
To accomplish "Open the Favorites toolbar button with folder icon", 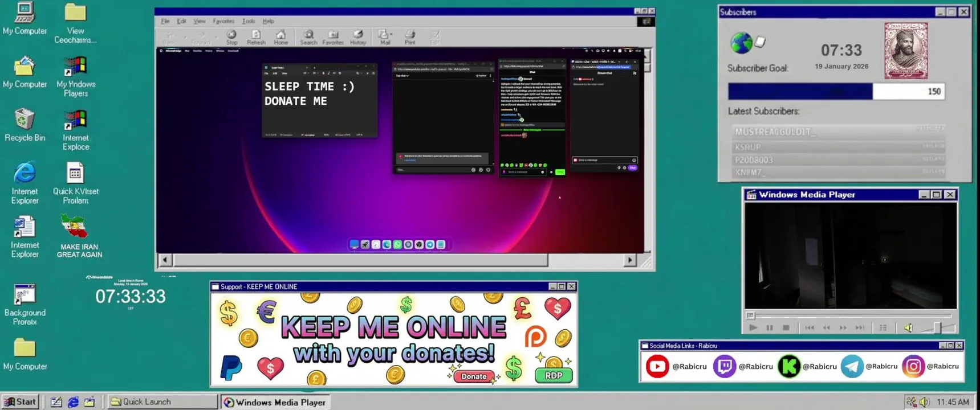I will [x=333, y=38].
